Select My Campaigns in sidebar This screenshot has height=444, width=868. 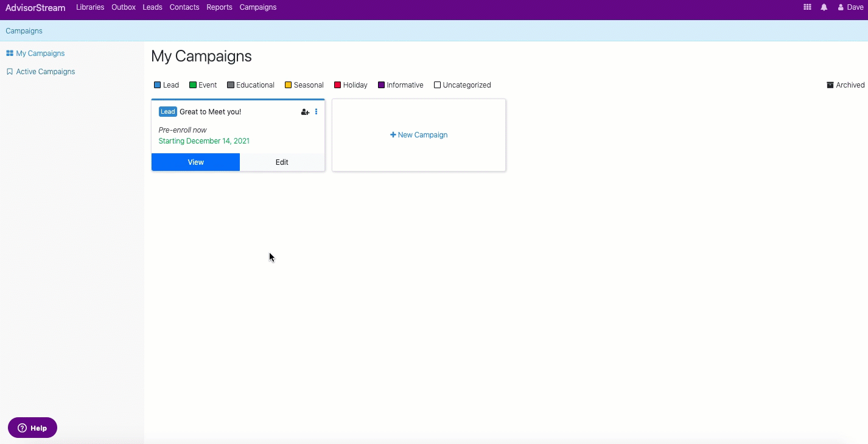[35, 54]
